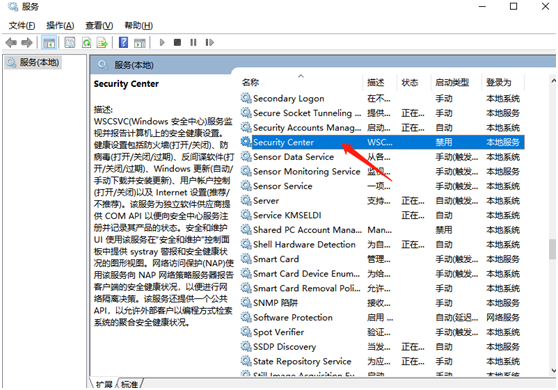Sort by the 启动类型 column header
558x390 pixels.
(452, 83)
